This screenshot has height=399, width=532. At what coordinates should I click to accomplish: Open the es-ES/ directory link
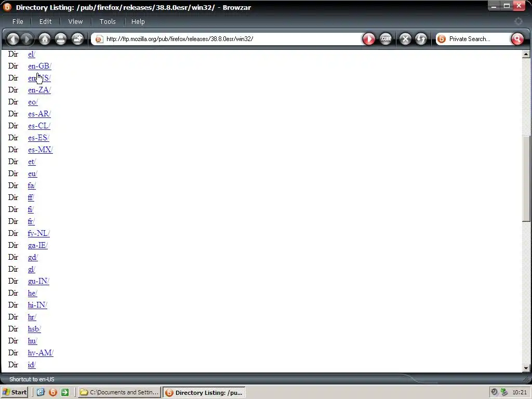coord(38,138)
